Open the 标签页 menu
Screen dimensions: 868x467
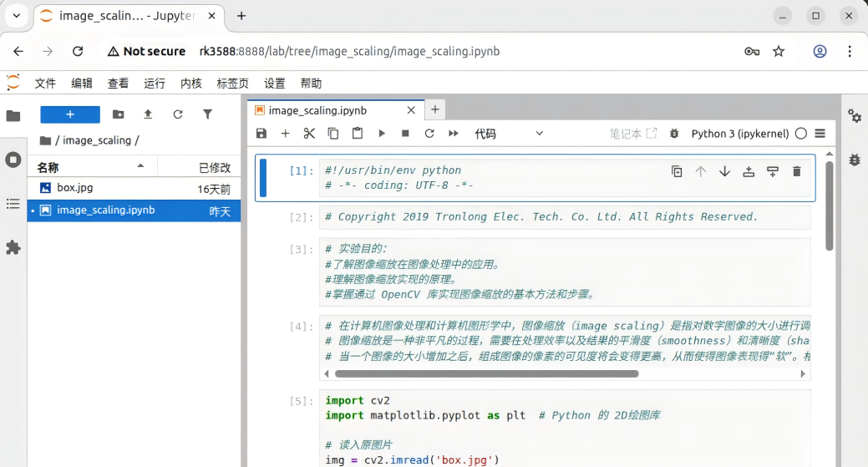[x=232, y=83]
